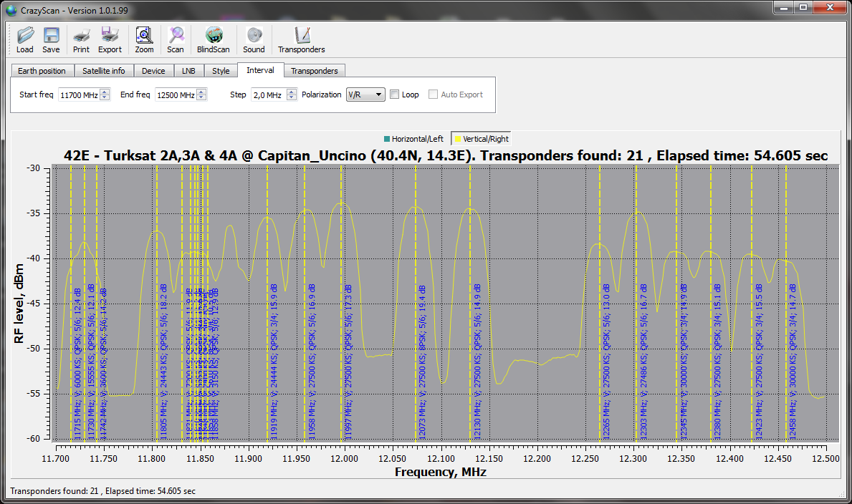Click the -45 RF level axis tick

pos(34,304)
